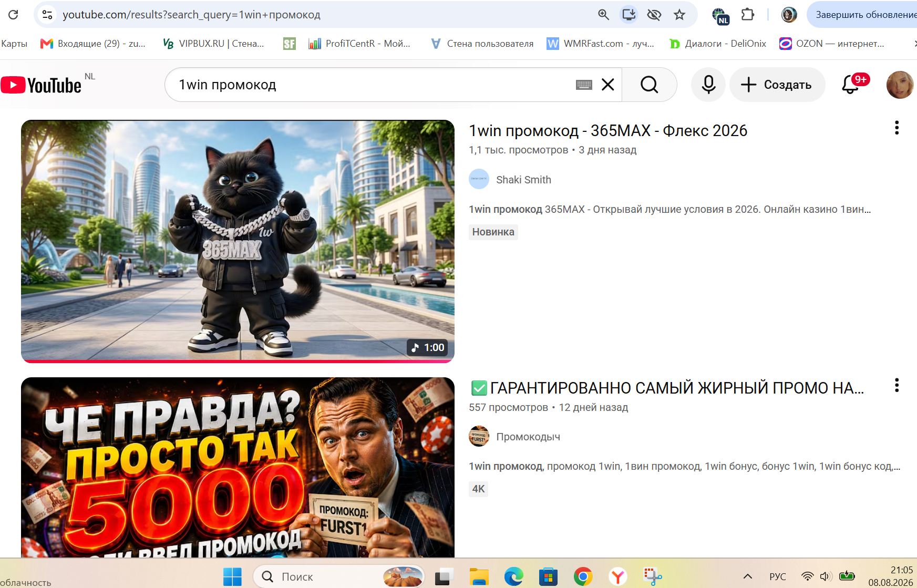The image size is (917, 588).
Task: Open Yandex Browser from the taskbar
Action: 617,576
